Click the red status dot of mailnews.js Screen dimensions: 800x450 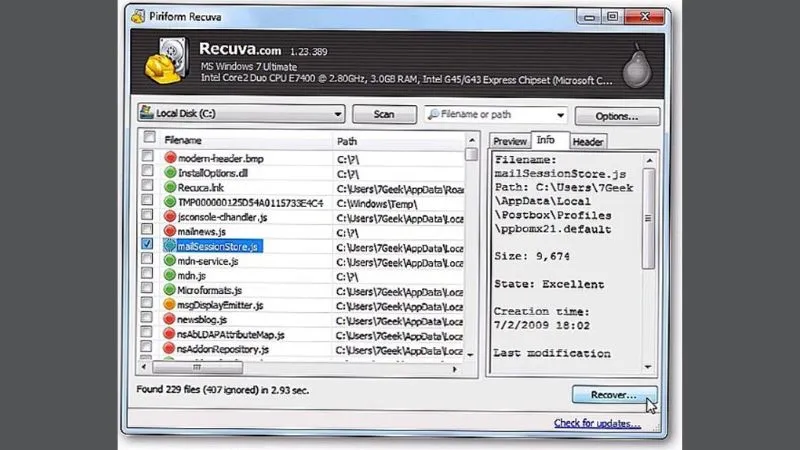[x=170, y=231]
